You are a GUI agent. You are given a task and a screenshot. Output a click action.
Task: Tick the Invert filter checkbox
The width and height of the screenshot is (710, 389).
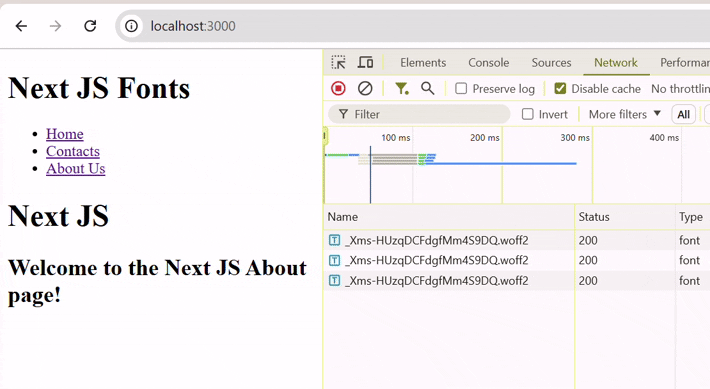click(528, 114)
